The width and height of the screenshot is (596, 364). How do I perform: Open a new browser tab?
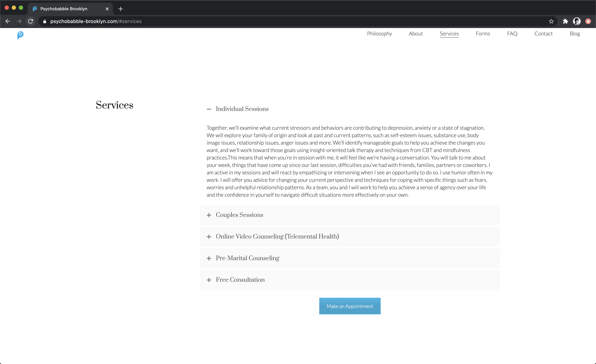click(x=120, y=9)
